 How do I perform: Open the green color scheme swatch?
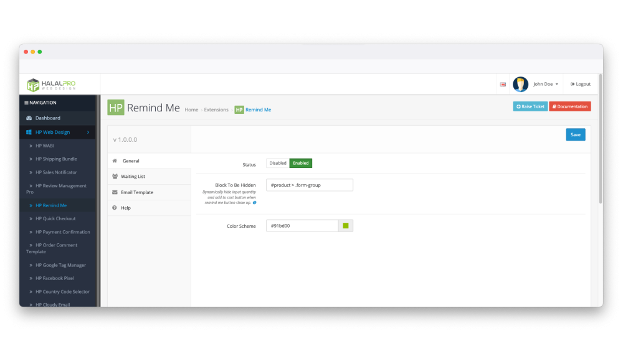(x=346, y=226)
